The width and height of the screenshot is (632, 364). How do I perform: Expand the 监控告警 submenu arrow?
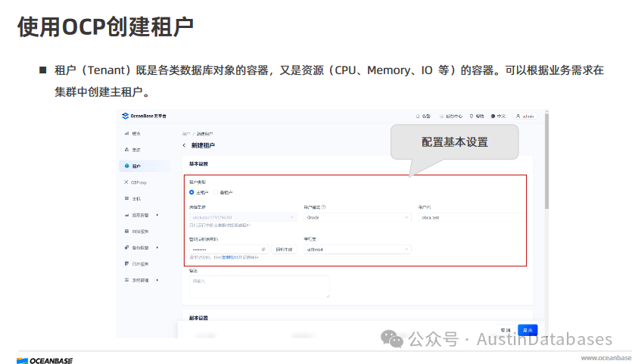pos(157,215)
